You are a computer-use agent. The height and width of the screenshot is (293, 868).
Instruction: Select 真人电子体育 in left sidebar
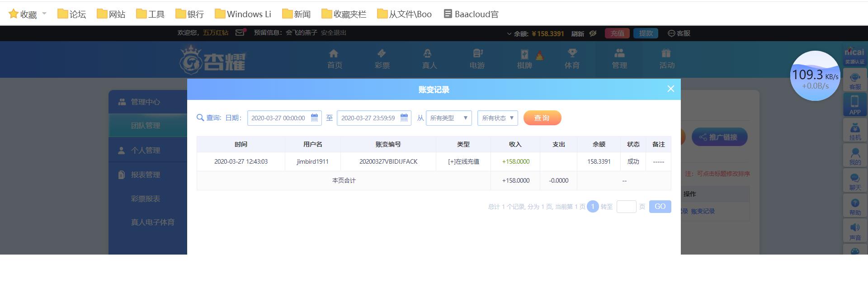[153, 222]
